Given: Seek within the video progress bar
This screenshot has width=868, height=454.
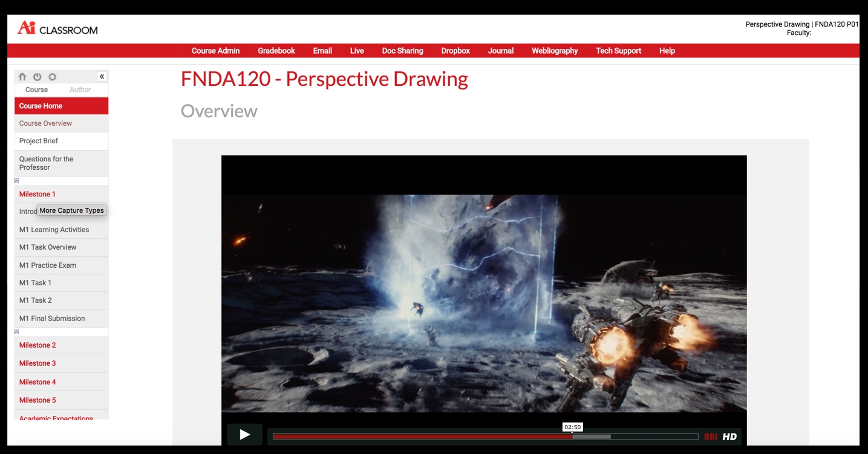Looking at the screenshot, I should coord(485,436).
